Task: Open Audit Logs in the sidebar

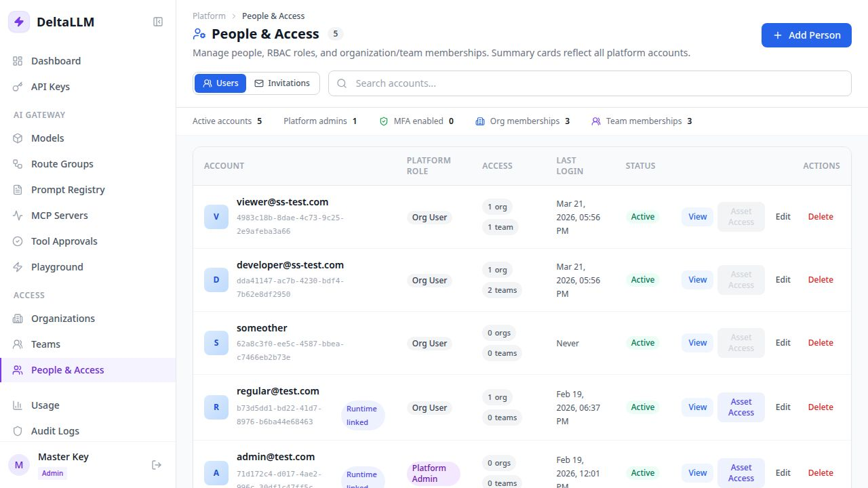Action: click(x=88, y=431)
